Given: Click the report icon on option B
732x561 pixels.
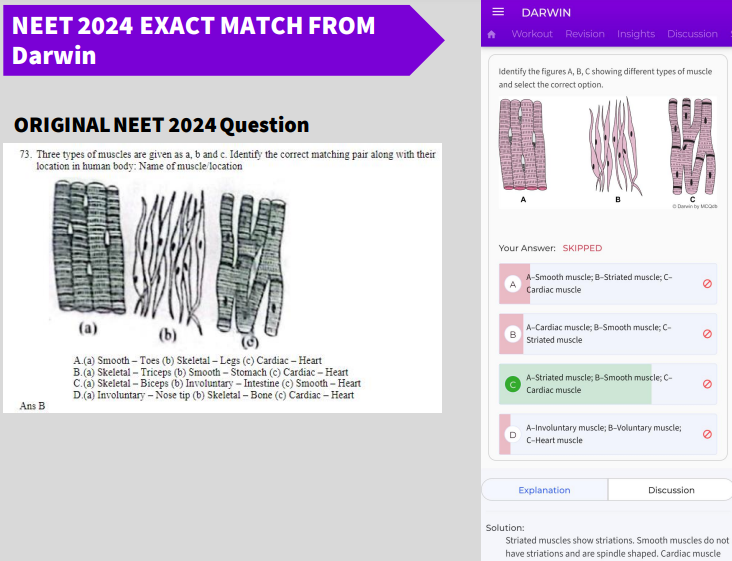Looking at the screenshot, I should 707,334.
